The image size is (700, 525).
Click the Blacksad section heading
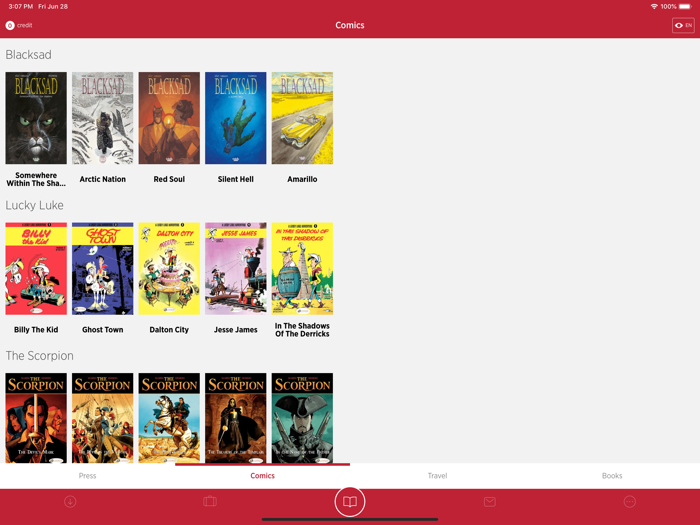tap(29, 54)
